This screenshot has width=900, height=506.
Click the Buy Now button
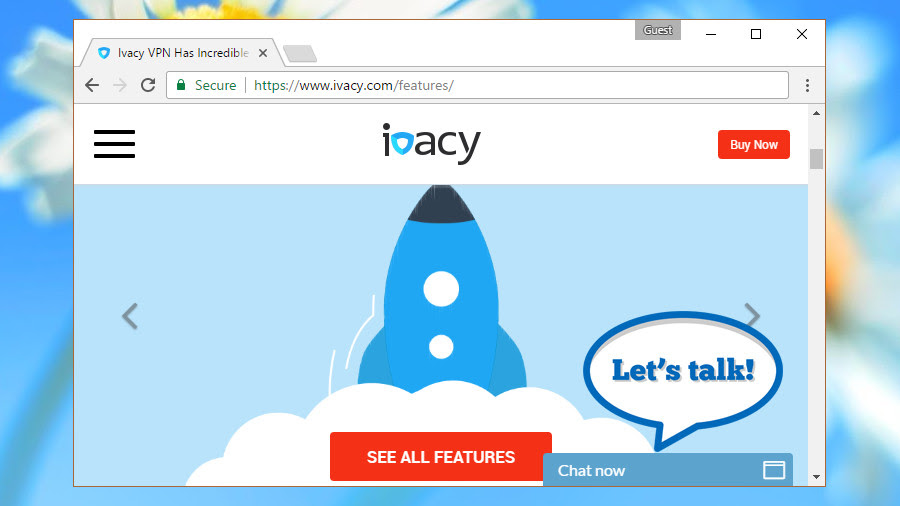coord(754,145)
